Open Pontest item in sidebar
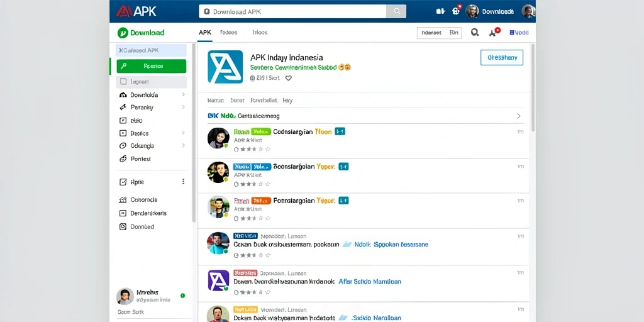644x322 pixels. (x=135, y=158)
